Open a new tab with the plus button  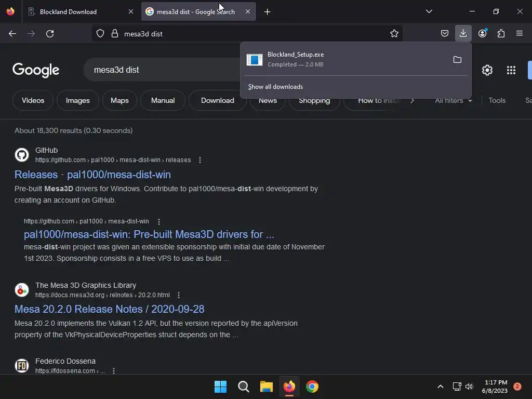pyautogui.click(x=268, y=12)
